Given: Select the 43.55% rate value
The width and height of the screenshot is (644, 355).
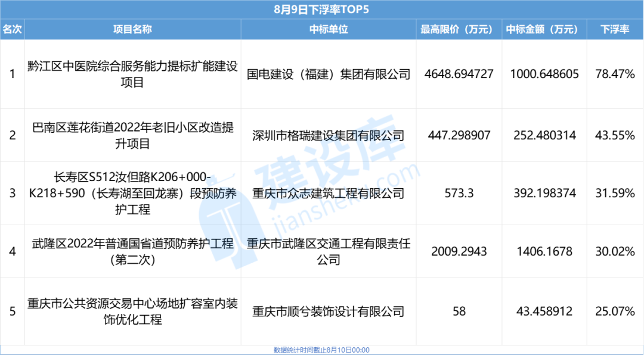Looking at the screenshot, I should pos(615,135).
